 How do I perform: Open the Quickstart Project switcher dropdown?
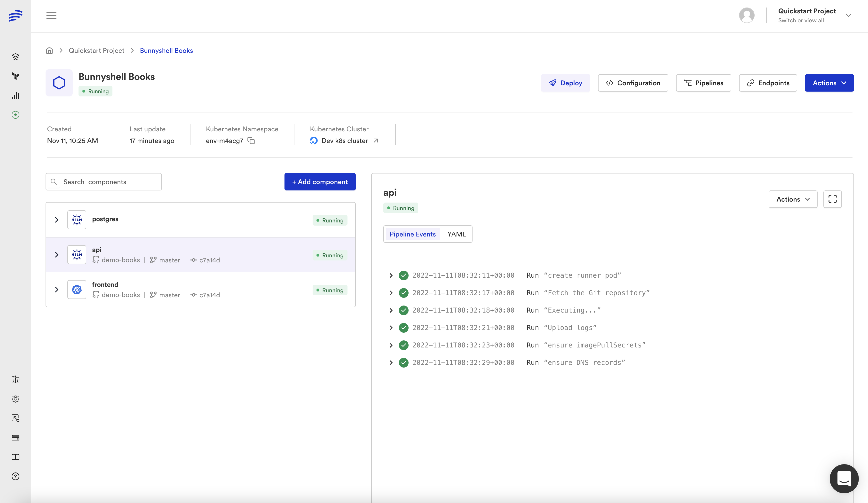(x=848, y=16)
